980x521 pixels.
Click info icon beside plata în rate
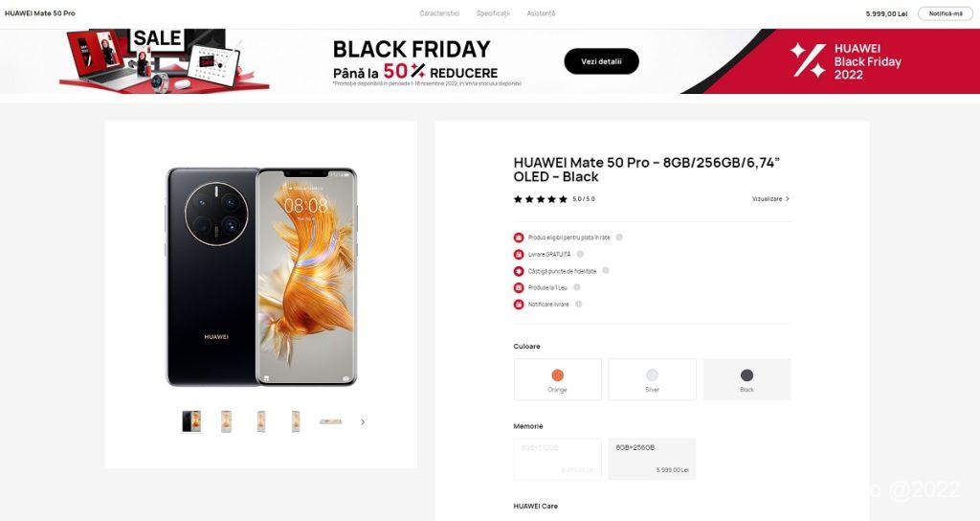[x=619, y=238]
